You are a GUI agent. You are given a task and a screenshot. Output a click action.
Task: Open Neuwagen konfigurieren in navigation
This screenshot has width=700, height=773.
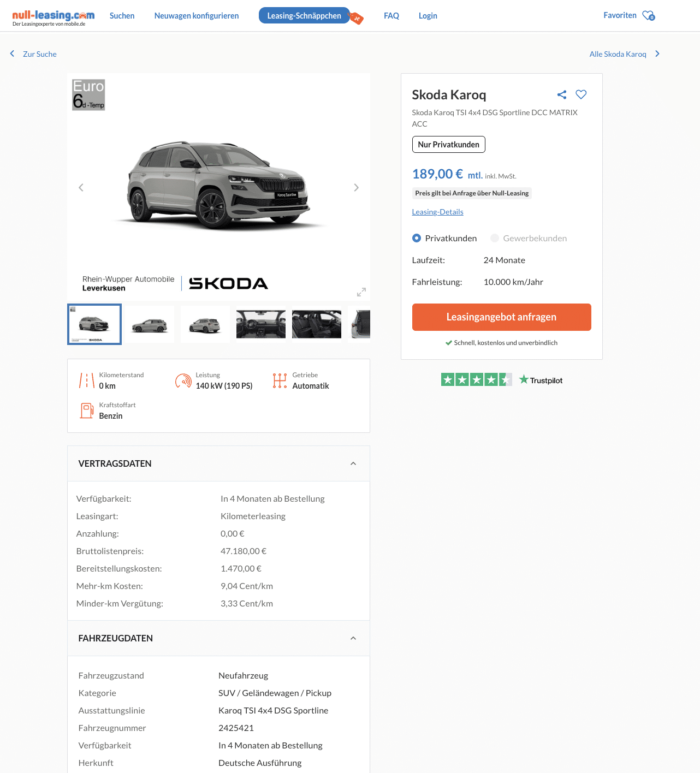pyautogui.click(x=197, y=16)
